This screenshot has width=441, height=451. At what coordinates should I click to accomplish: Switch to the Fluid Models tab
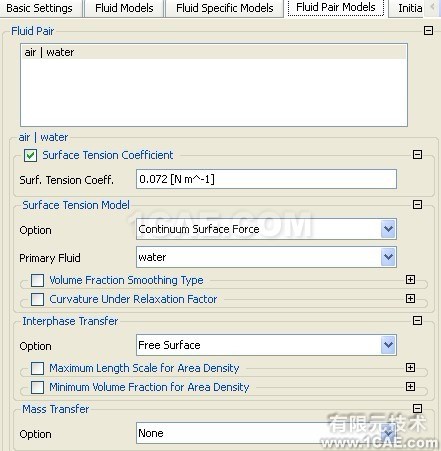coord(124,8)
